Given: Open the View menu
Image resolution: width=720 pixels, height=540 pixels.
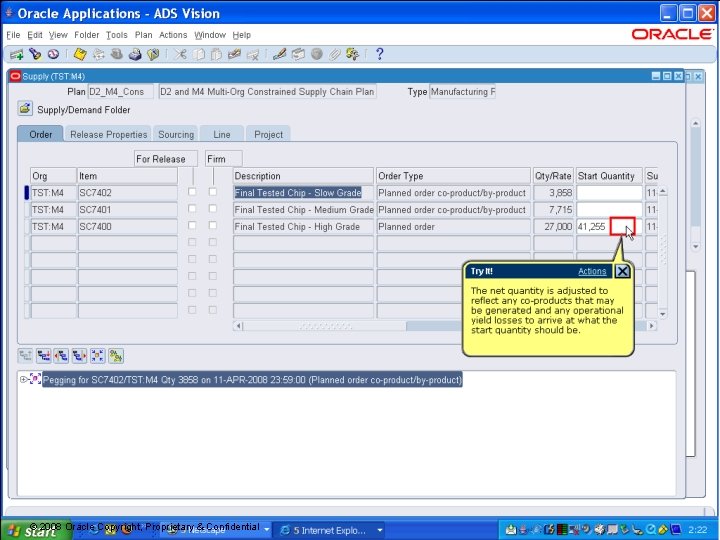Looking at the screenshot, I should 58,35.
